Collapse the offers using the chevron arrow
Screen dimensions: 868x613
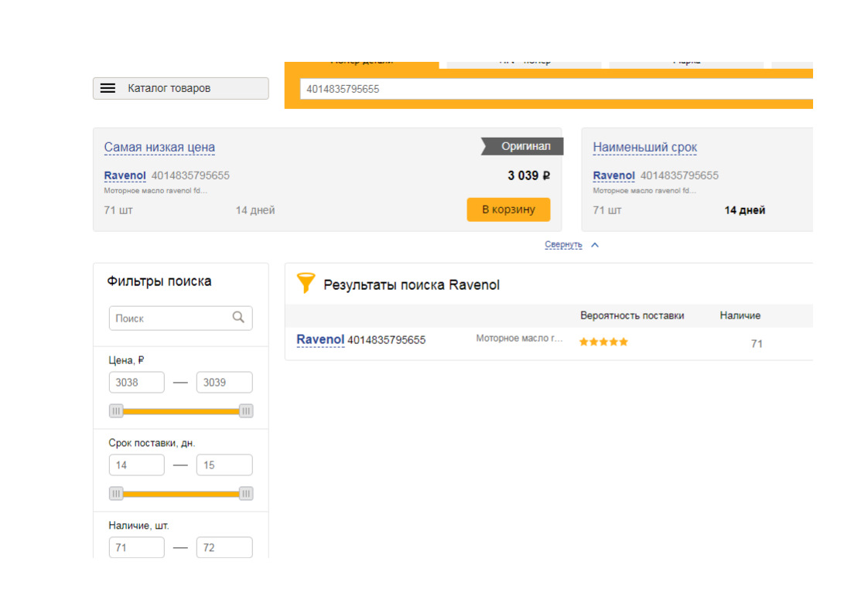tap(594, 245)
